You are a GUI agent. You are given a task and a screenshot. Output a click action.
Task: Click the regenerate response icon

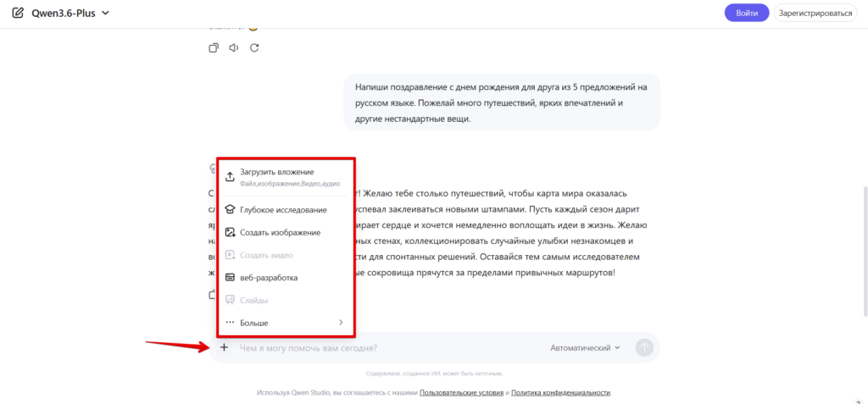click(254, 47)
